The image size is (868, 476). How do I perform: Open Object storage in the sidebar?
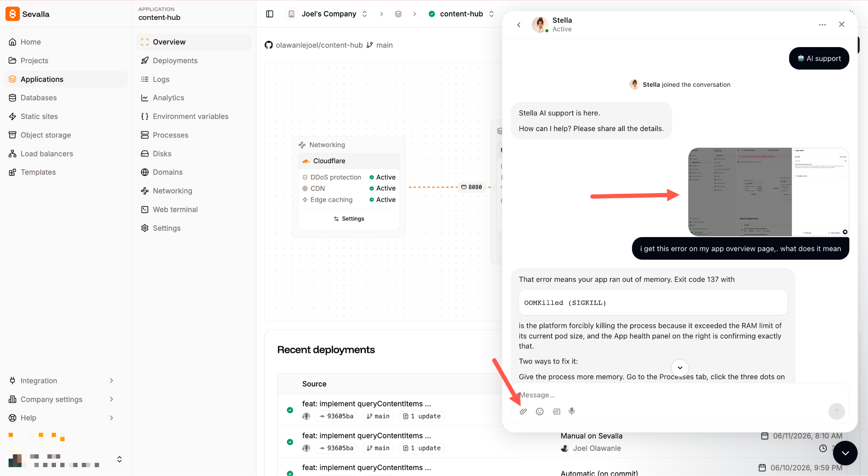[66, 135]
